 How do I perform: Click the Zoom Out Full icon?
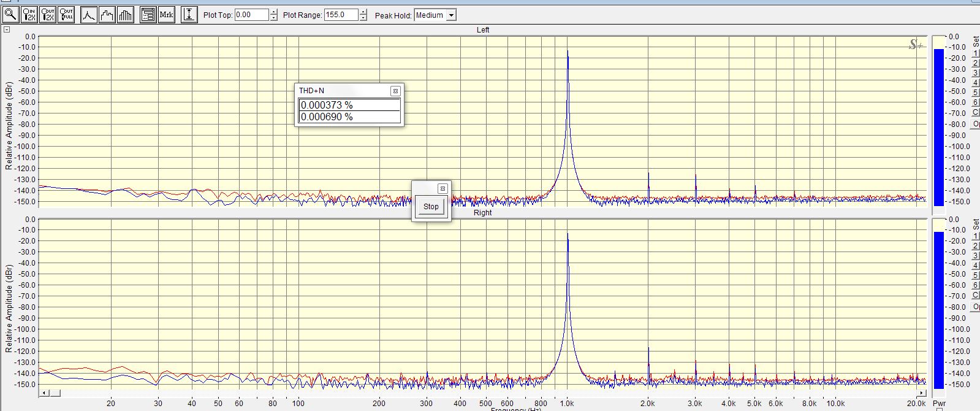pos(66,15)
